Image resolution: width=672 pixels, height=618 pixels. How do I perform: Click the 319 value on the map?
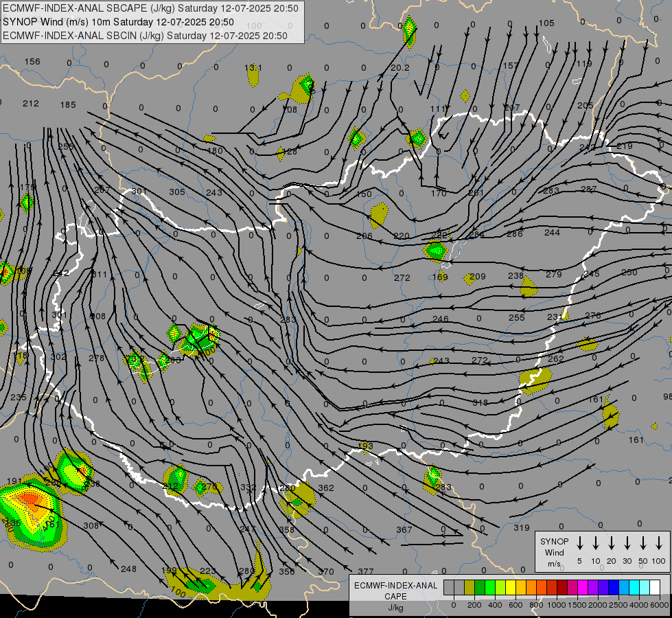522,527
